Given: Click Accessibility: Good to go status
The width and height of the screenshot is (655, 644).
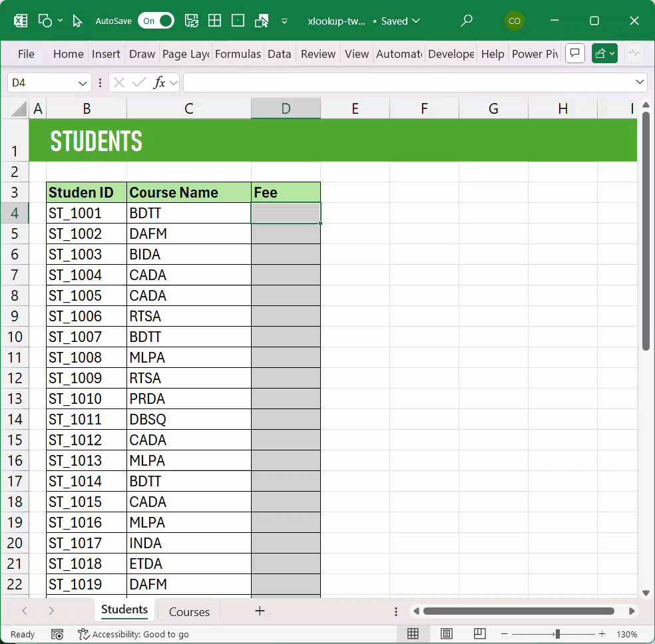Looking at the screenshot, I should point(133,634).
